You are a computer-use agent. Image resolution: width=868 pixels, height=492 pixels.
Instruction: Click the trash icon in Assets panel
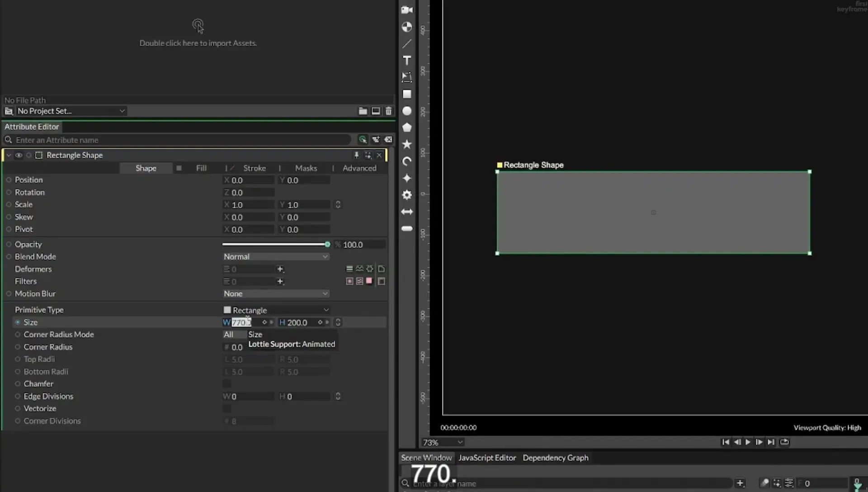(x=388, y=111)
